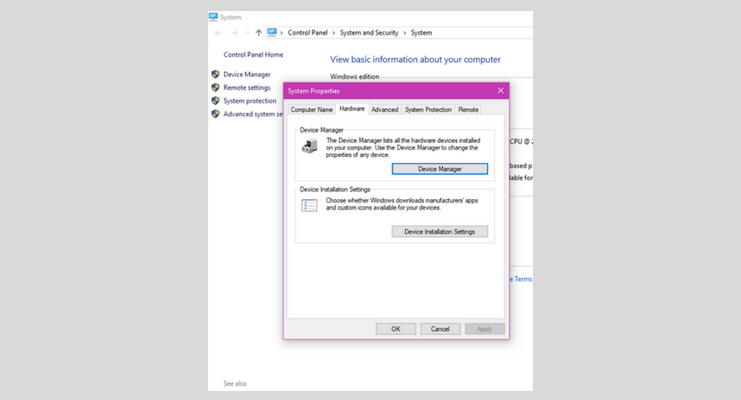Select the Hardware tab
Screen dimensions: 741x400
click(x=352, y=109)
